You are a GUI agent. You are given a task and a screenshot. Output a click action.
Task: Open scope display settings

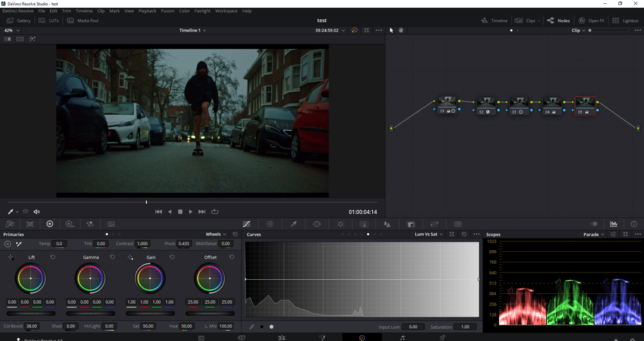pos(613,234)
